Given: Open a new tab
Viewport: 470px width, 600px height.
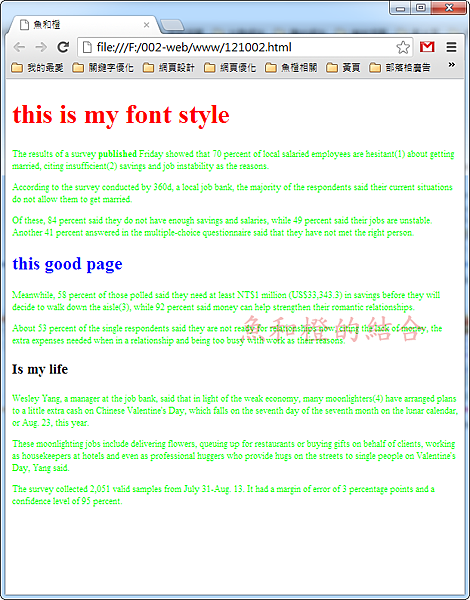Looking at the screenshot, I should 171,26.
